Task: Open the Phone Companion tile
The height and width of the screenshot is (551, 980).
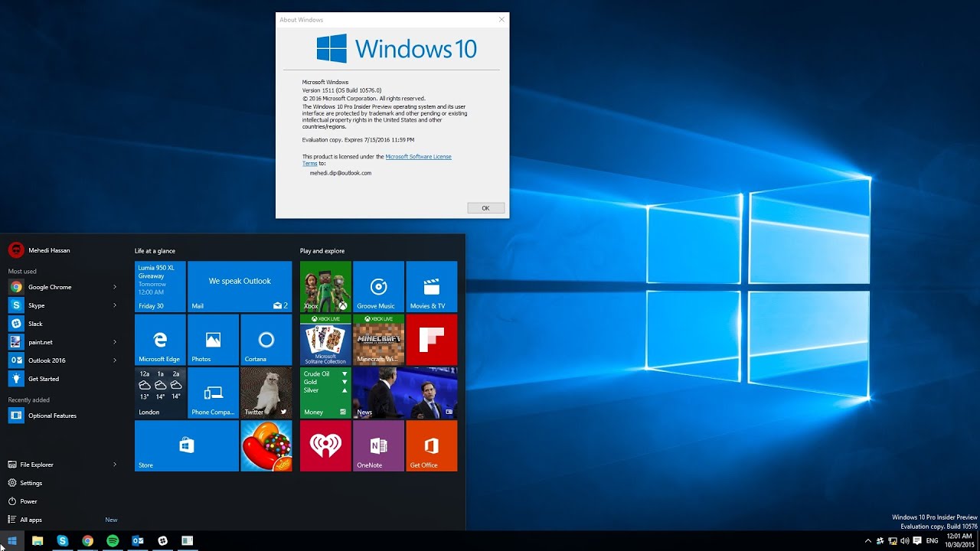Action: [x=213, y=393]
